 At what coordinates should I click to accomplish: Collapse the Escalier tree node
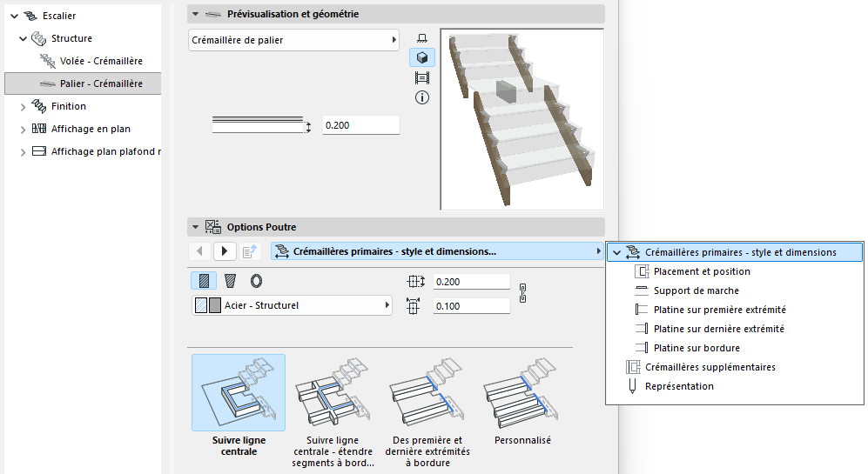coord(15,16)
